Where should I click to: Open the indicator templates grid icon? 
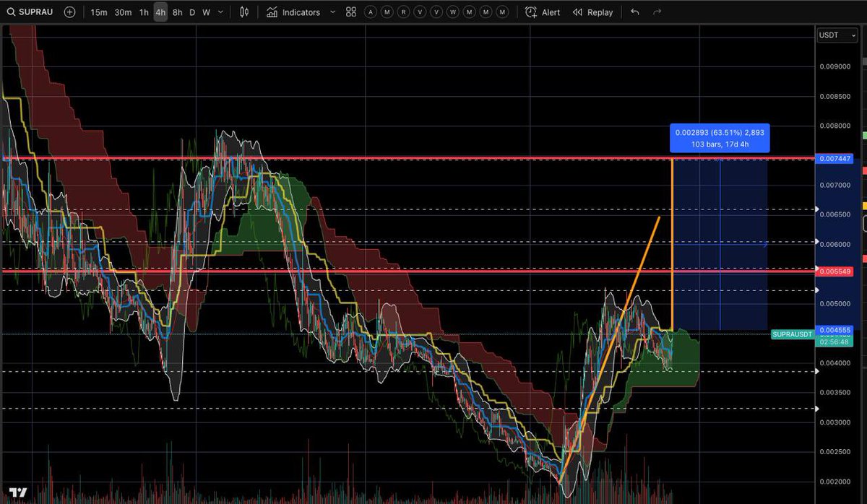(350, 12)
